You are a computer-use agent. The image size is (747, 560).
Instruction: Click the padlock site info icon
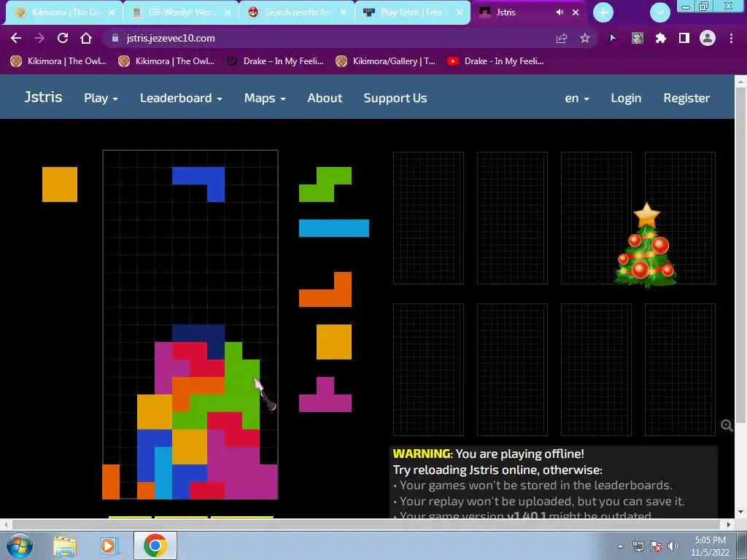[x=115, y=38]
